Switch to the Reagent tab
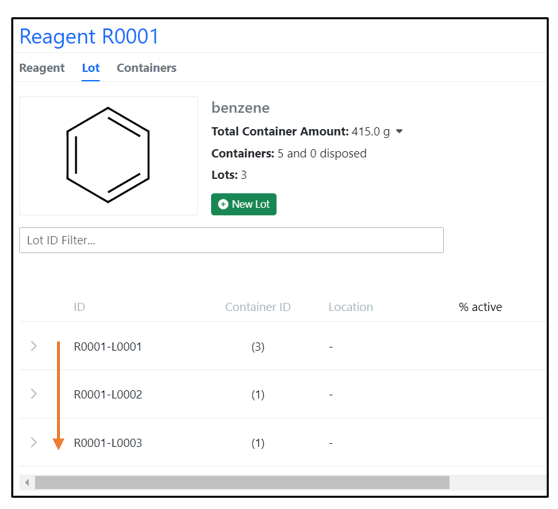558x509 pixels. point(42,68)
